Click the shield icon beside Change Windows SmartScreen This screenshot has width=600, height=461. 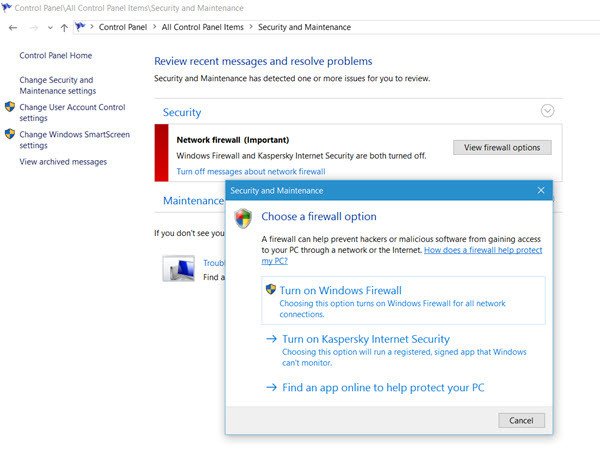tap(10, 133)
